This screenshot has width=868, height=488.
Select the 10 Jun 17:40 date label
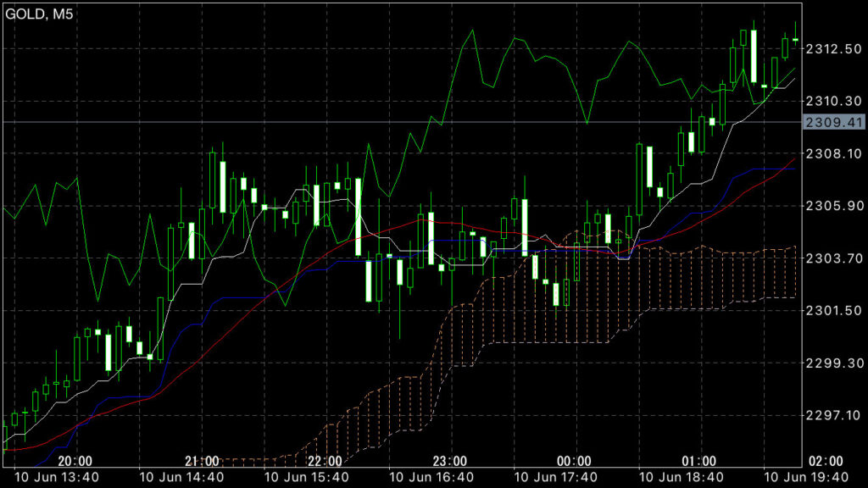(556, 478)
